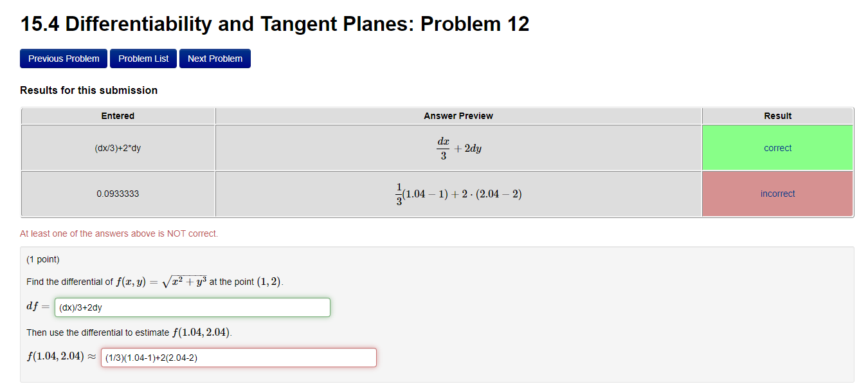Click the df = label
The height and width of the screenshot is (391, 868).
tap(37, 306)
